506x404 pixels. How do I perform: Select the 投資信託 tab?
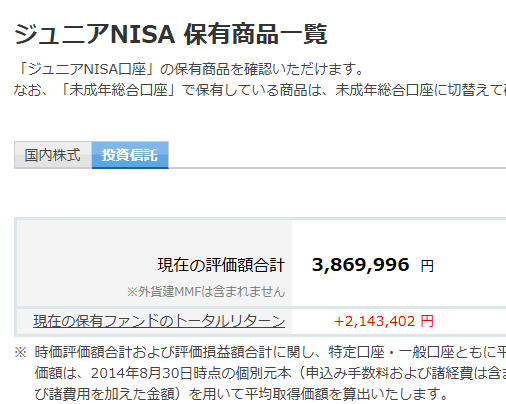point(130,155)
